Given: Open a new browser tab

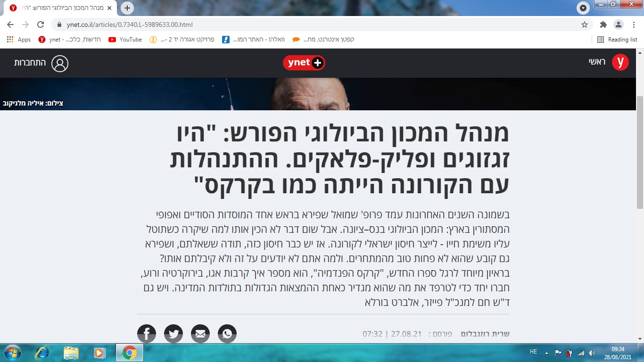Looking at the screenshot, I should pyautogui.click(x=127, y=8).
